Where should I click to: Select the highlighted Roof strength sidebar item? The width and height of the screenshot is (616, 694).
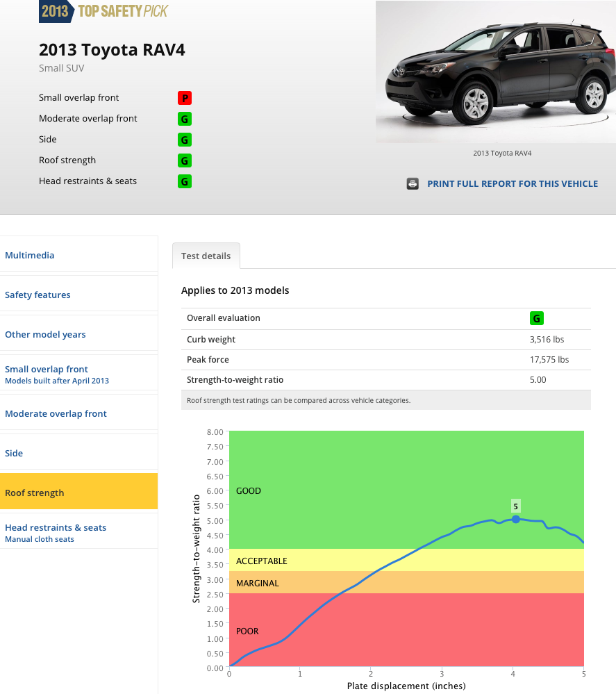pos(78,491)
